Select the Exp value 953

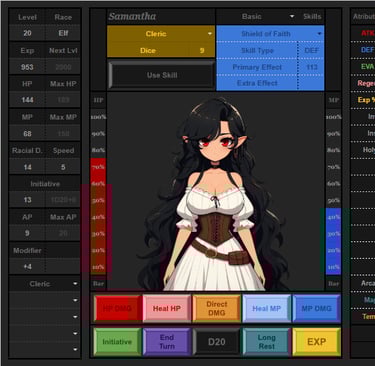pyautogui.click(x=27, y=67)
